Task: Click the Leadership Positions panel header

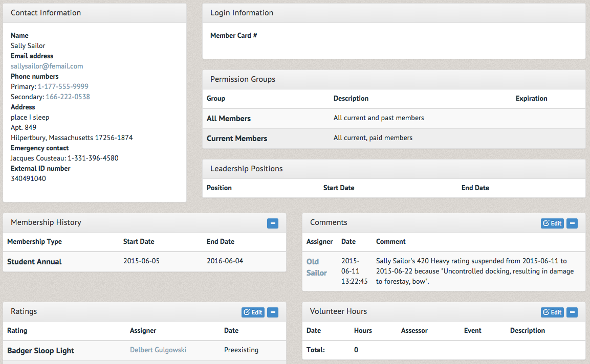Action: coord(394,169)
